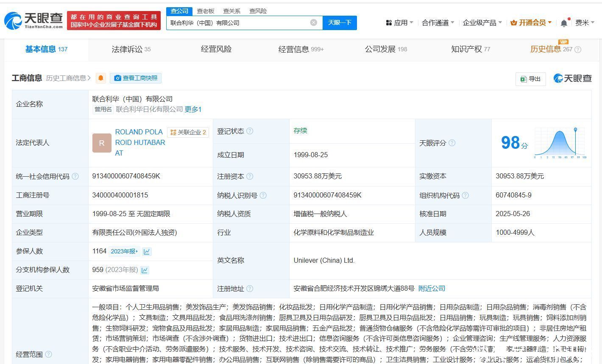
Task: Open the 开通会员 dropdown
Action: [x=531, y=23]
